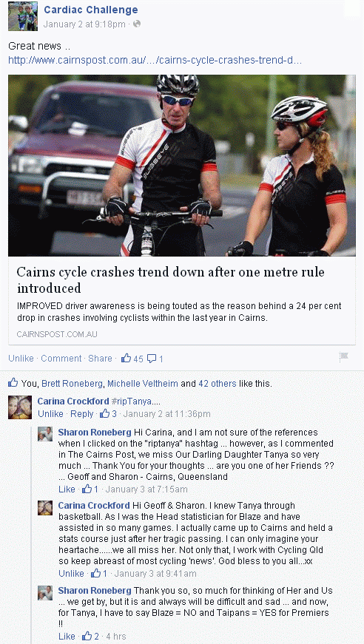Like Sharon Roneberg's January 3 reply
The height and width of the screenshot is (644, 364).
tap(67, 489)
